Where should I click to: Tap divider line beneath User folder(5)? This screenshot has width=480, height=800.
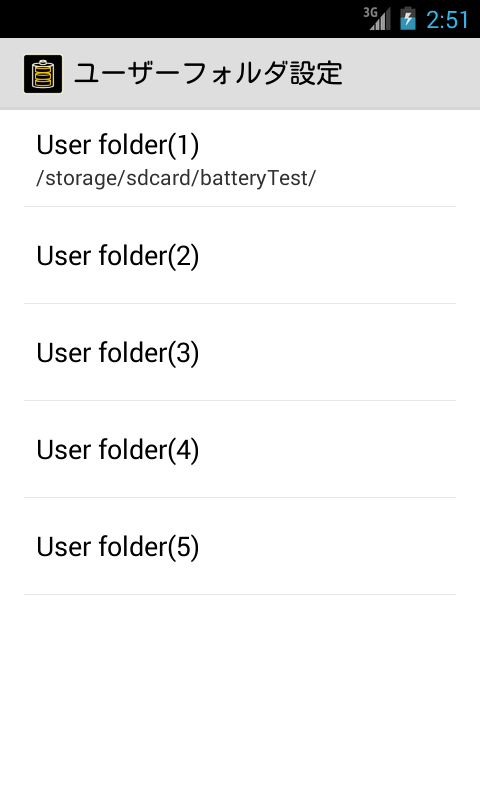tap(240, 594)
